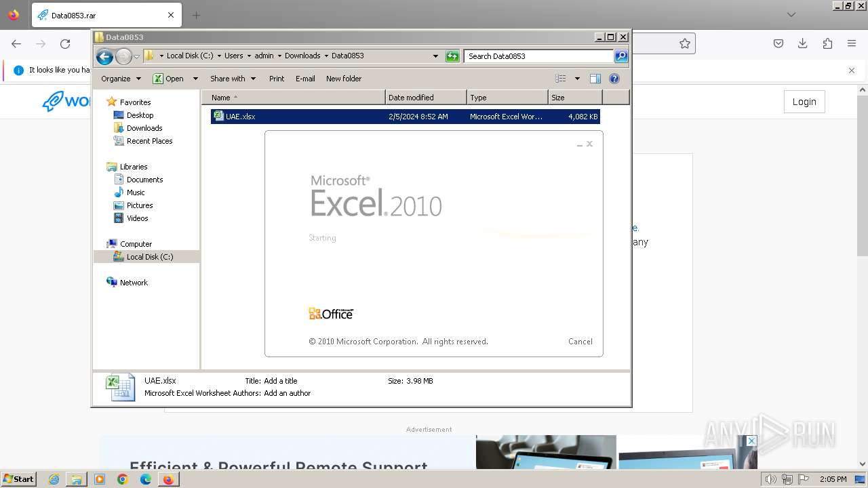
Task: Click volume speaker icon in system tray
Action: point(770,479)
